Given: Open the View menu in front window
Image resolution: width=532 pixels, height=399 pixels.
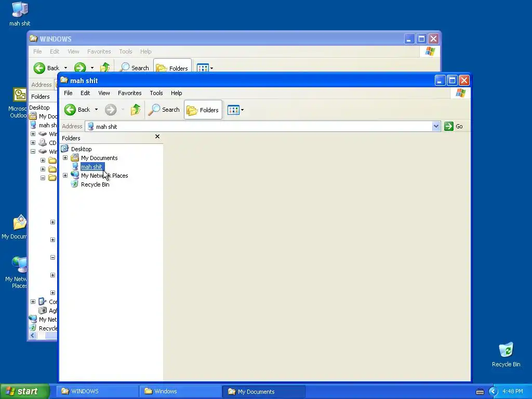Looking at the screenshot, I should (x=104, y=93).
